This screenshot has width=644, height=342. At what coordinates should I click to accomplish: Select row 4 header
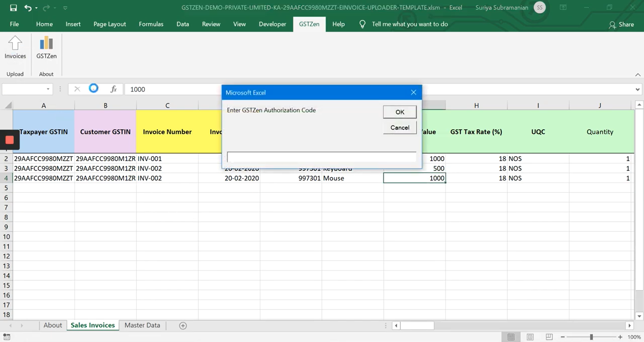6,178
